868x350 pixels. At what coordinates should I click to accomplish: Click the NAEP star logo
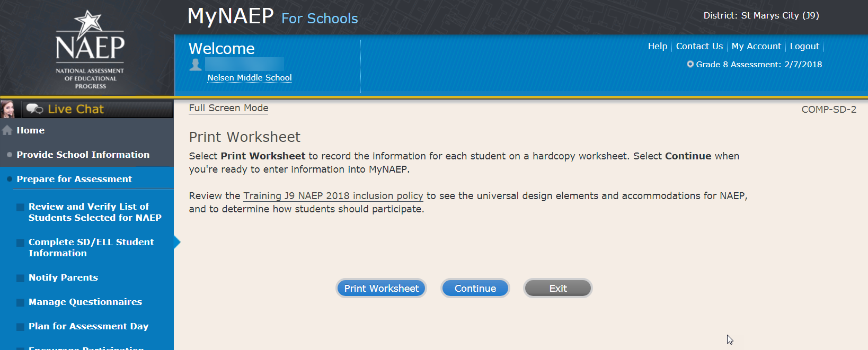[x=88, y=23]
